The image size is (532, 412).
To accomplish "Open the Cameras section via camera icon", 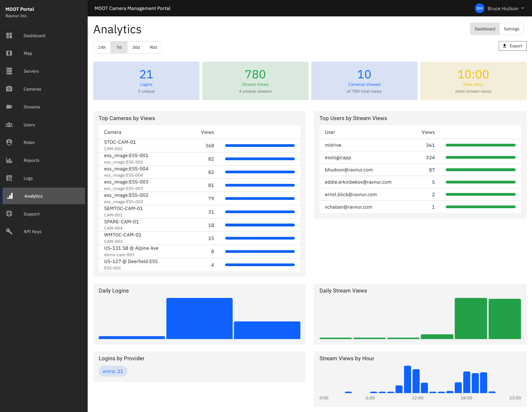I will tap(9, 89).
